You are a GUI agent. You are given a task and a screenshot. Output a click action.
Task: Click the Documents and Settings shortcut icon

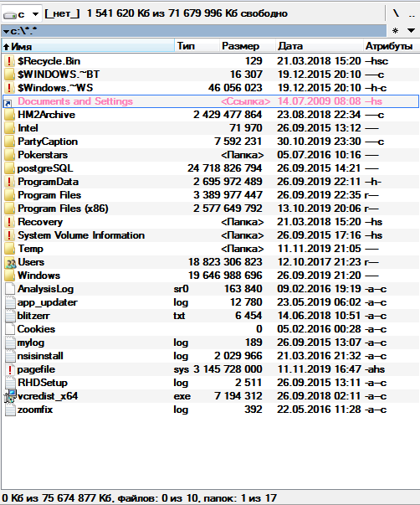click(8, 102)
